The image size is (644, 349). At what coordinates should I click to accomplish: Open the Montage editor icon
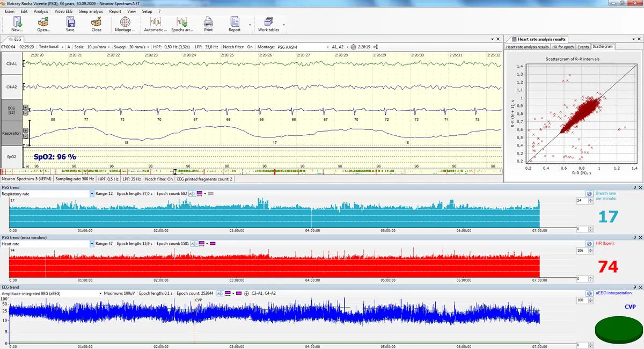[x=125, y=23]
